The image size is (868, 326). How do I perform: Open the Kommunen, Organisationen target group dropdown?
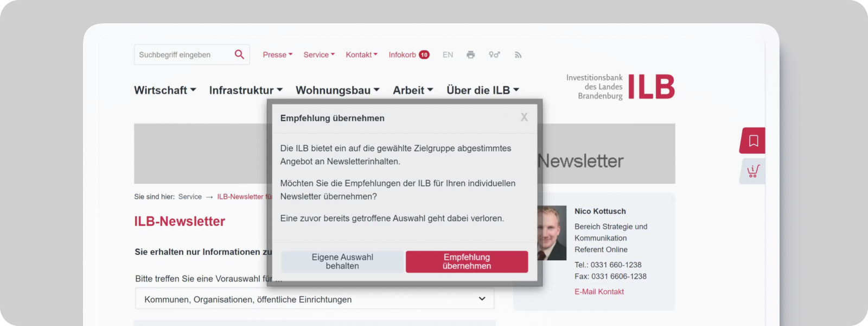(x=315, y=299)
